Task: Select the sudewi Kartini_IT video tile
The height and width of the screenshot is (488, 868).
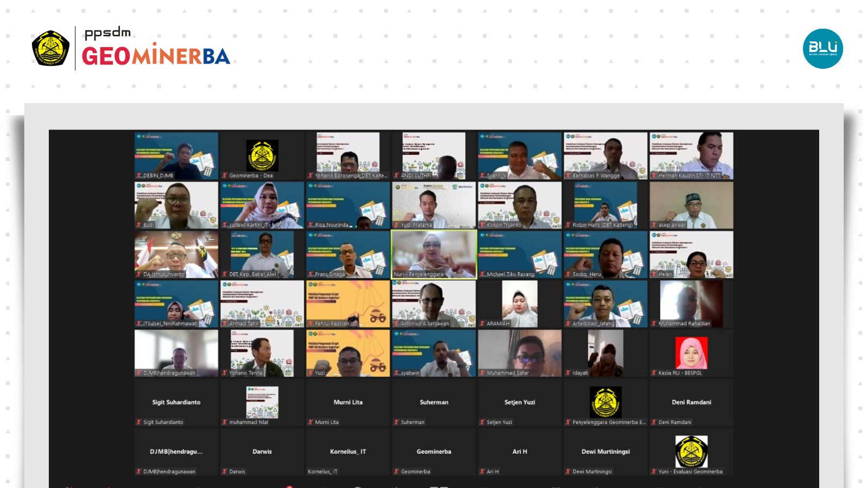Action: (262, 205)
